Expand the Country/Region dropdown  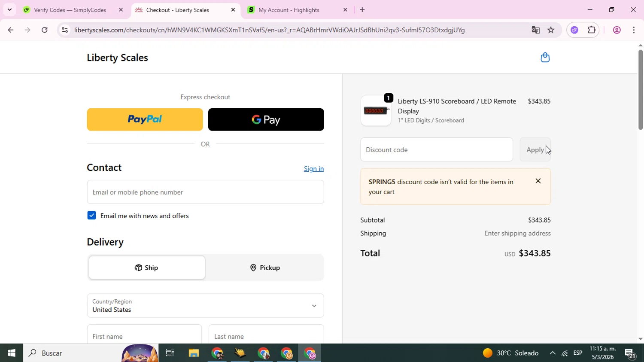pos(205,306)
